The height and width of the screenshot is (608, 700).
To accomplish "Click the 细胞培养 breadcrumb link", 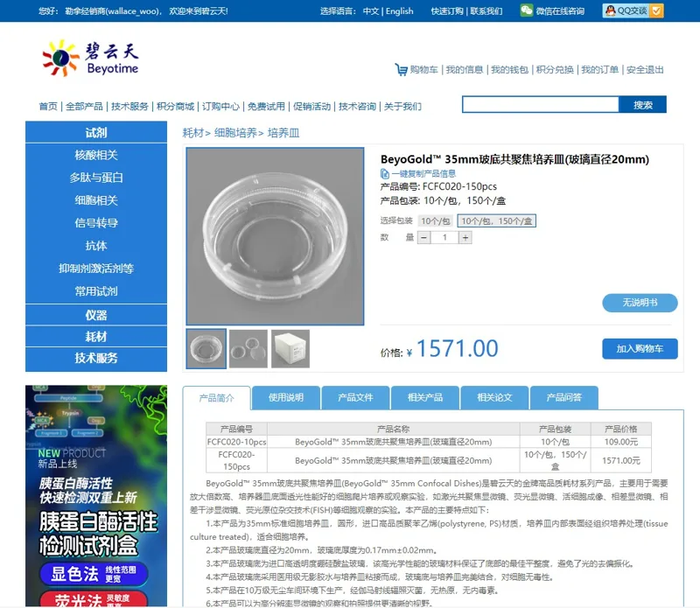I will 235,133.
